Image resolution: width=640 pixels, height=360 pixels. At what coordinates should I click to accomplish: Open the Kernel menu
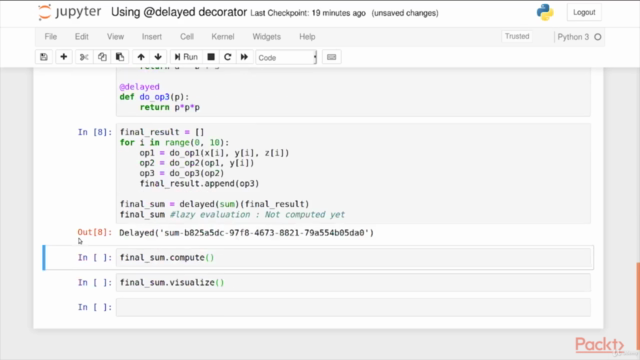pos(223,37)
